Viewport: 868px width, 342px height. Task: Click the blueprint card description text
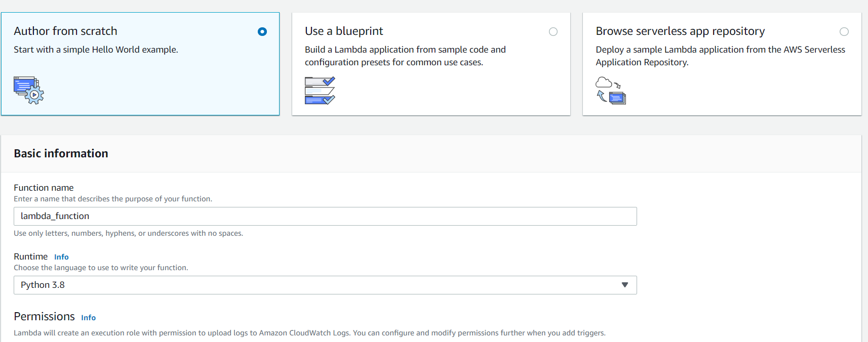pos(405,56)
